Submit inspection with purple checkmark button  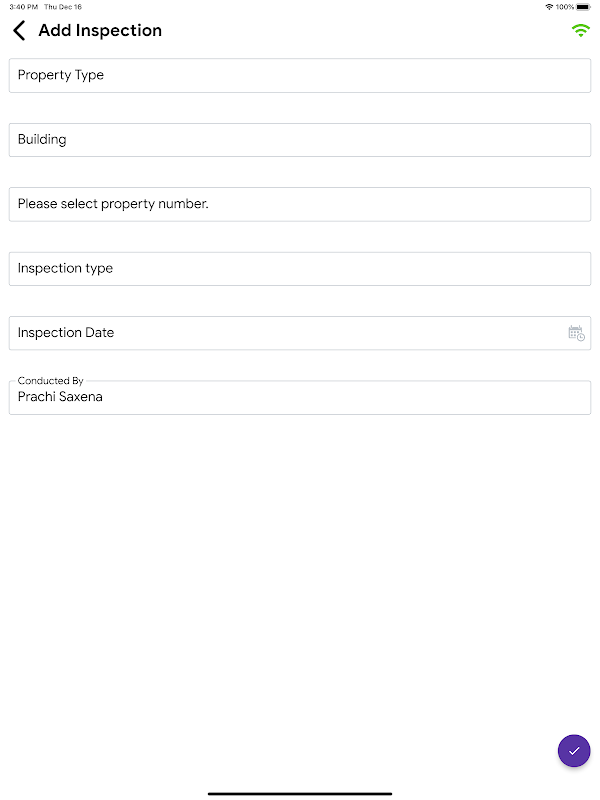click(574, 751)
